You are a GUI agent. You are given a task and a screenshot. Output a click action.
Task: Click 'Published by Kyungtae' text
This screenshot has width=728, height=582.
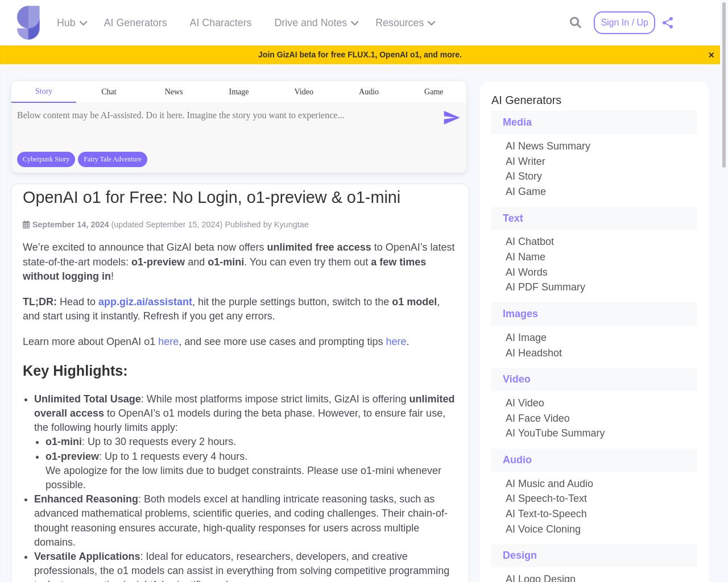coord(267,225)
